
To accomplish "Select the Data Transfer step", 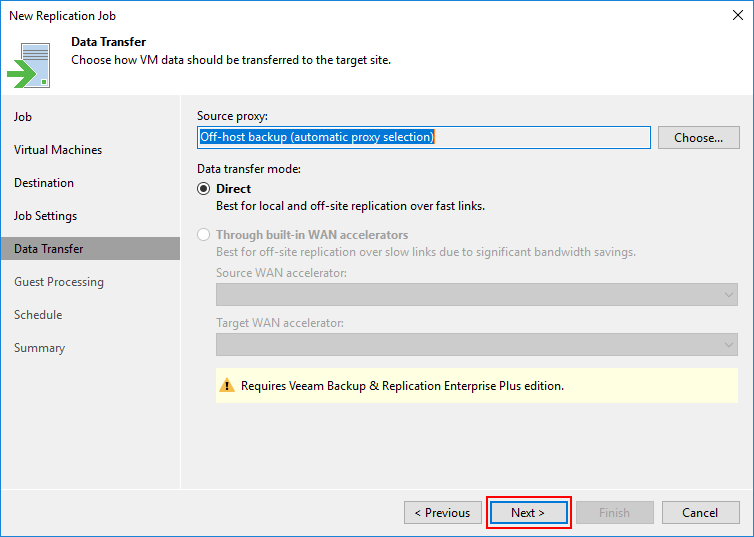I will pos(90,249).
